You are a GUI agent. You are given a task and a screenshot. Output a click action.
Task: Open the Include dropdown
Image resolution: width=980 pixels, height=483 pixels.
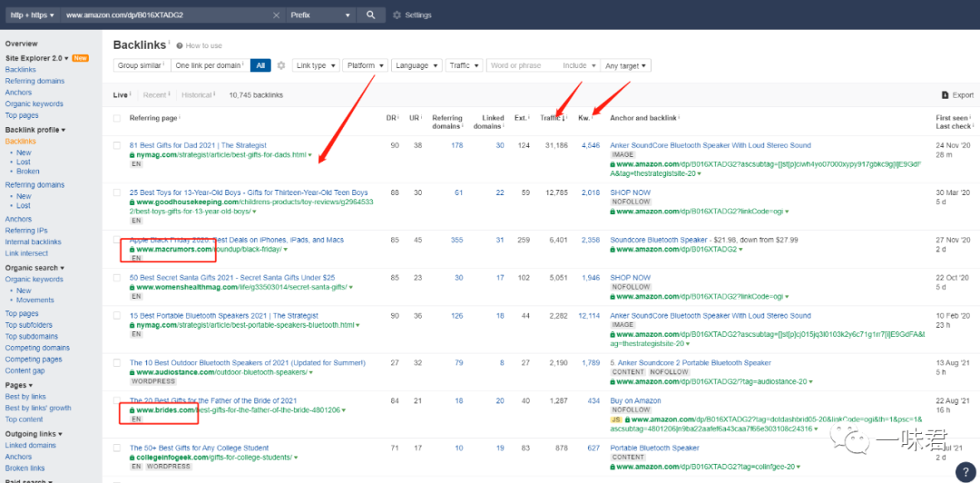(578, 65)
